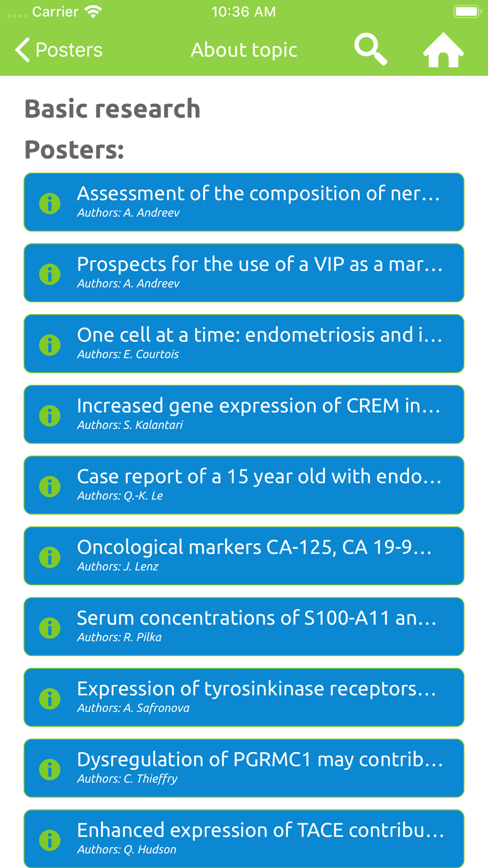This screenshot has height=868, width=488.
Task: Tap info icon on Increased gene expression poster
Action: point(50,416)
